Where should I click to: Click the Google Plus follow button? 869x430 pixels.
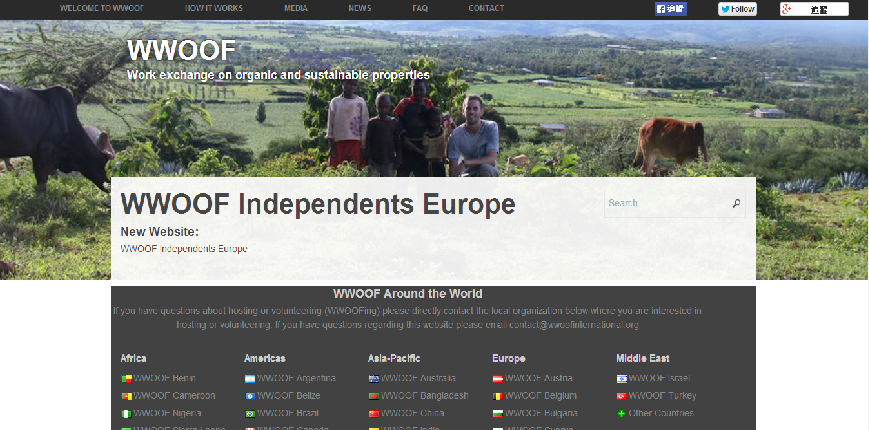pos(814,9)
